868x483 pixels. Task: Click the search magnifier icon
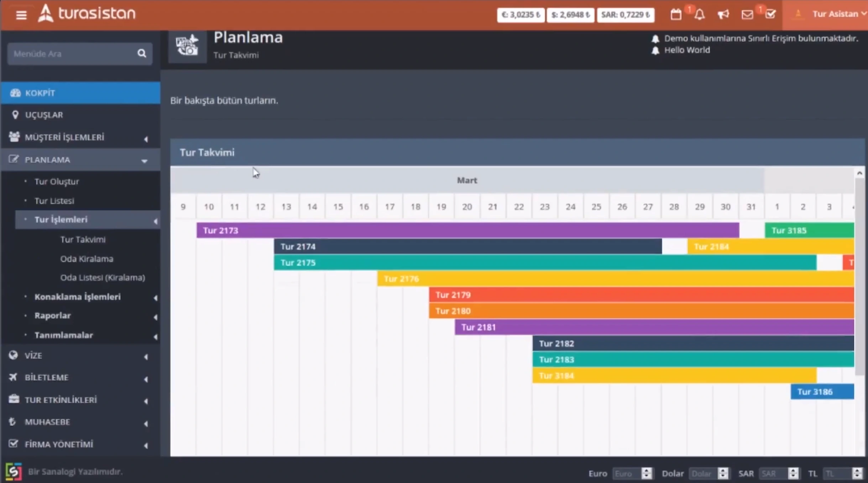tap(142, 53)
